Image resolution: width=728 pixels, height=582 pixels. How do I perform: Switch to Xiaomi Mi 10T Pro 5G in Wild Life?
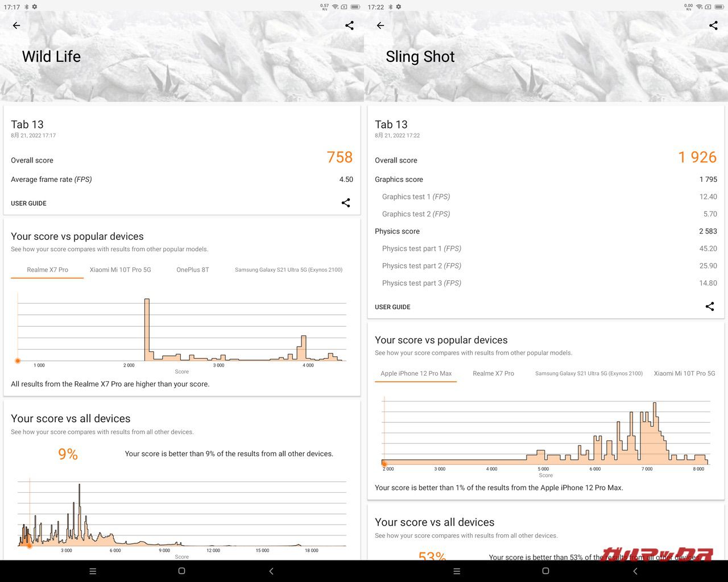coord(120,270)
